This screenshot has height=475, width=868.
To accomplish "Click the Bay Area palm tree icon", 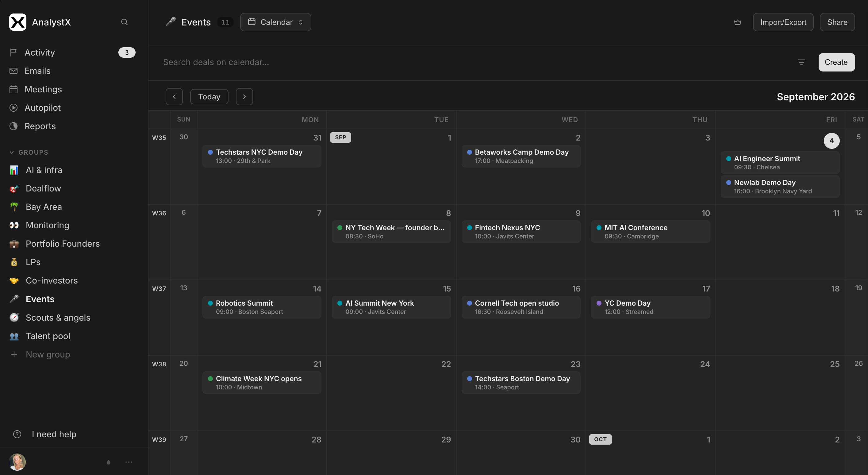I will point(14,207).
